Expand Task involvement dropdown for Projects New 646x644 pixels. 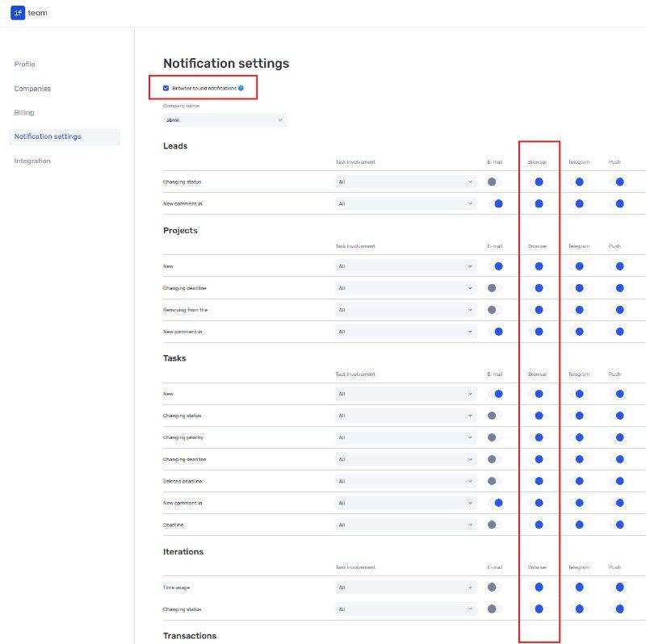pyautogui.click(x=406, y=266)
